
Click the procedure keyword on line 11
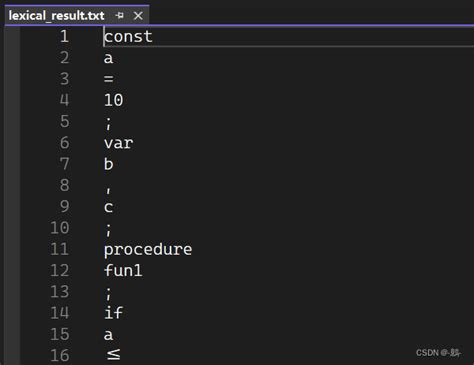[x=148, y=250]
